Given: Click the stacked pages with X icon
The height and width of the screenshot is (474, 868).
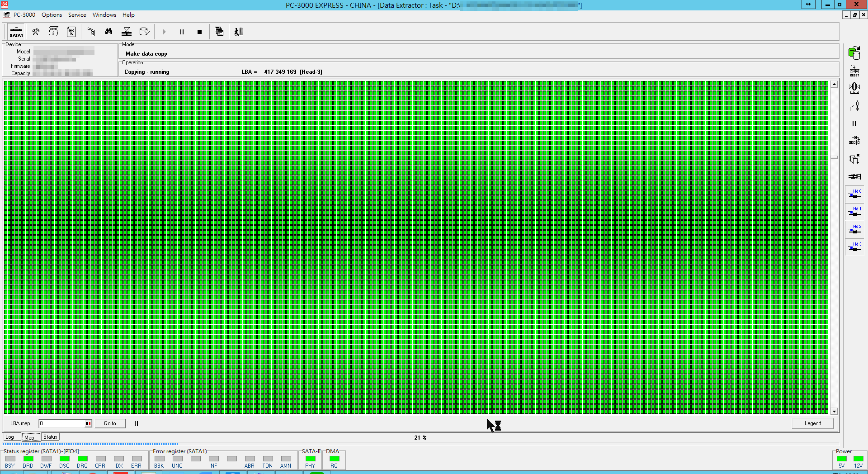Looking at the screenshot, I should [x=854, y=159].
